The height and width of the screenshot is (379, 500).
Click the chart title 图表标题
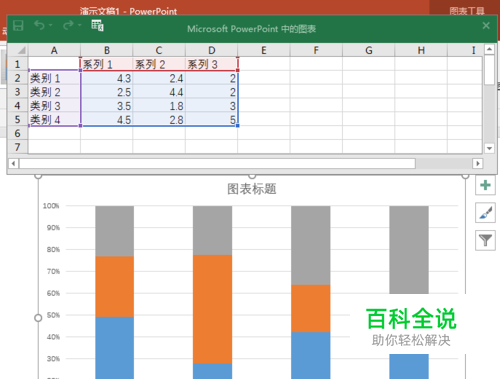pyautogui.click(x=252, y=189)
